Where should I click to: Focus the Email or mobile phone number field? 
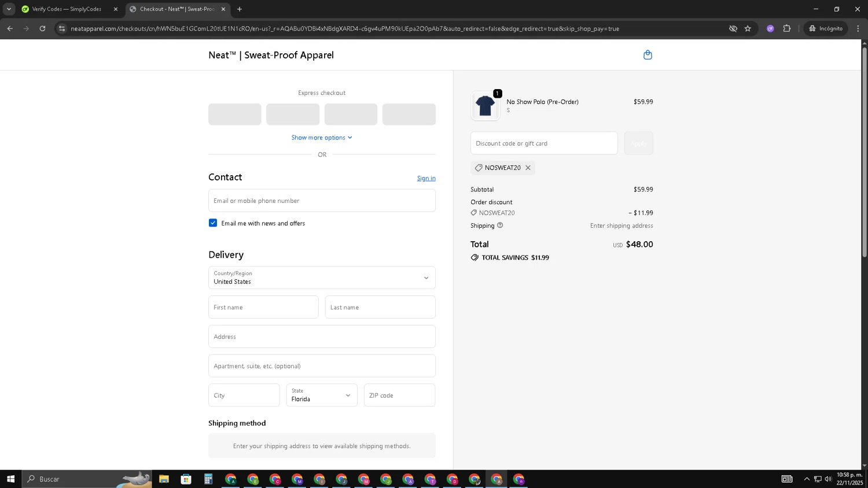point(322,201)
